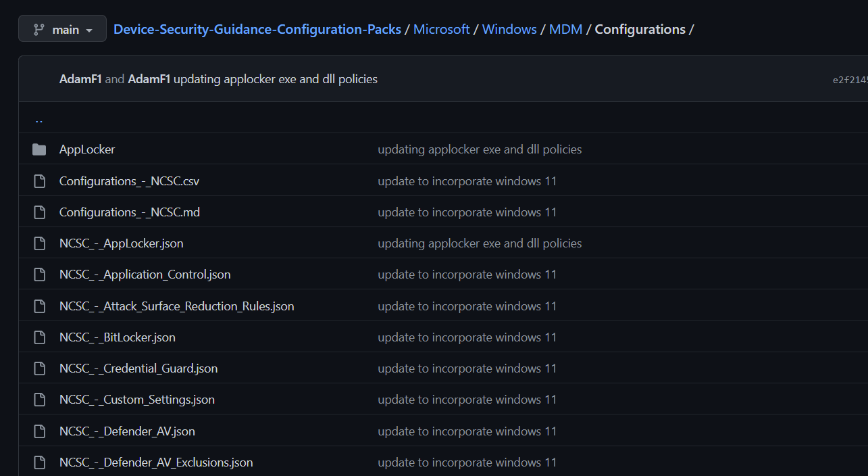Open commit message on NCSC_-_BitLocker.json row
The image size is (868, 476).
[x=467, y=337]
